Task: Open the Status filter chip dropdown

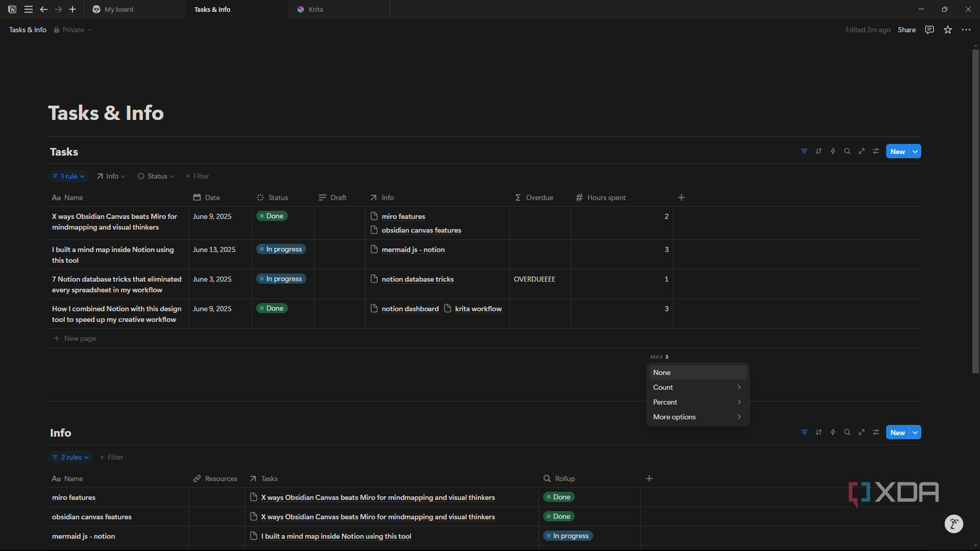Action: (156, 176)
